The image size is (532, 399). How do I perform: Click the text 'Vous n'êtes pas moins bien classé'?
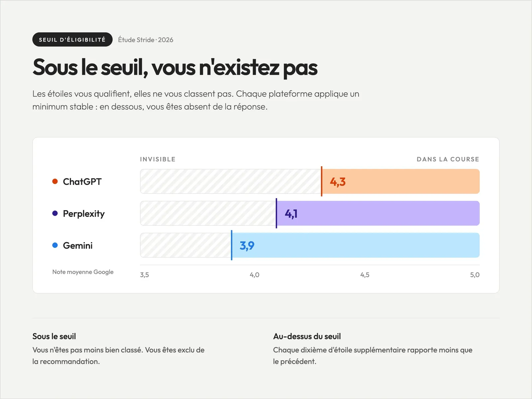[88, 350]
